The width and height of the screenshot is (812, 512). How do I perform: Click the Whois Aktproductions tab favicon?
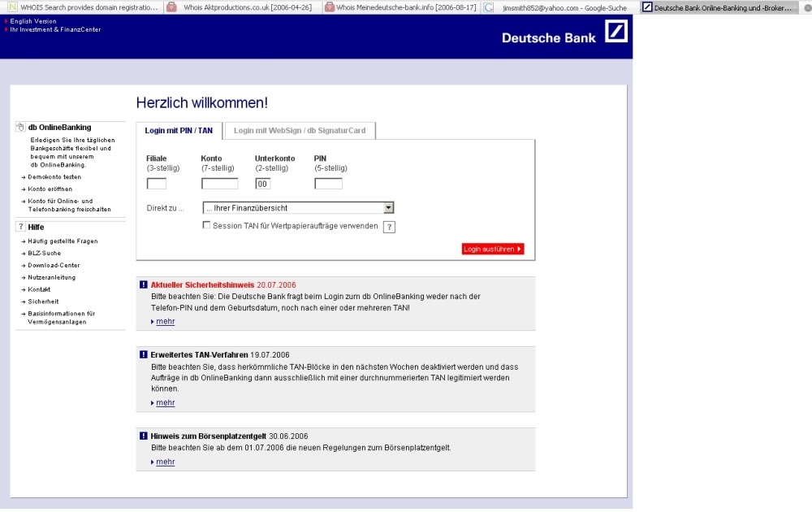(x=172, y=7)
